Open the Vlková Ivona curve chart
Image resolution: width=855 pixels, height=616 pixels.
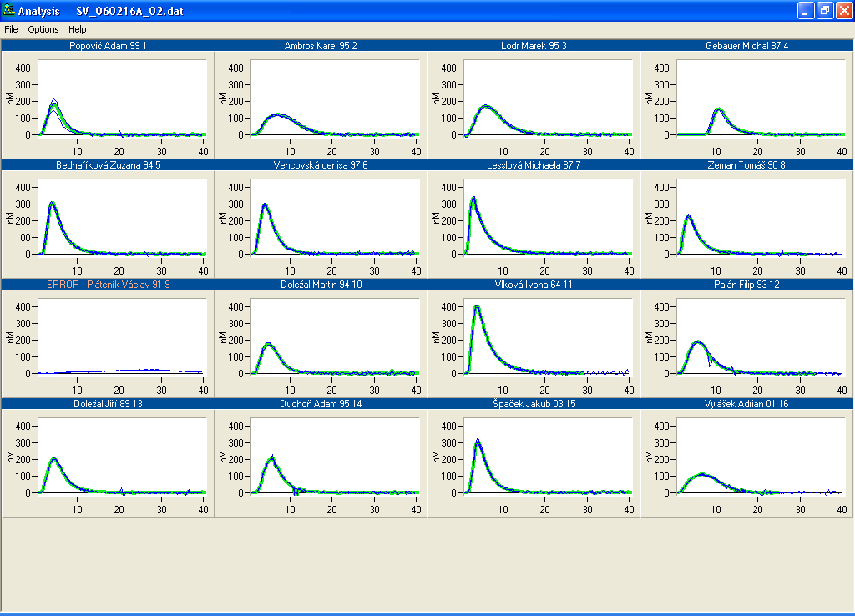(x=548, y=336)
